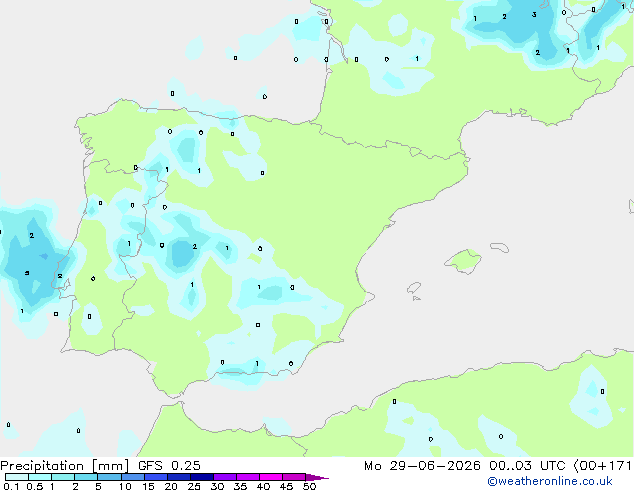Viewport: 634px width, 490px height.
Task: Select the 10–15 mm legend swatch
Action: pyautogui.click(x=132, y=477)
